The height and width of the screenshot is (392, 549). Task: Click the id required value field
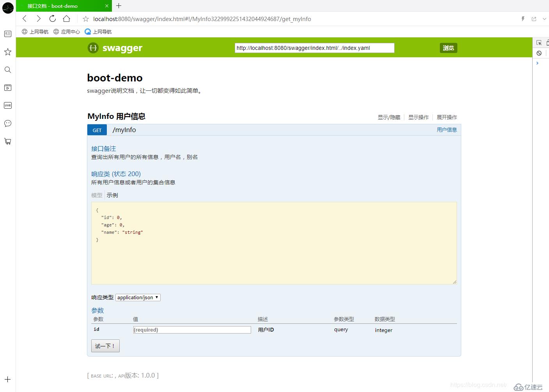click(x=192, y=330)
